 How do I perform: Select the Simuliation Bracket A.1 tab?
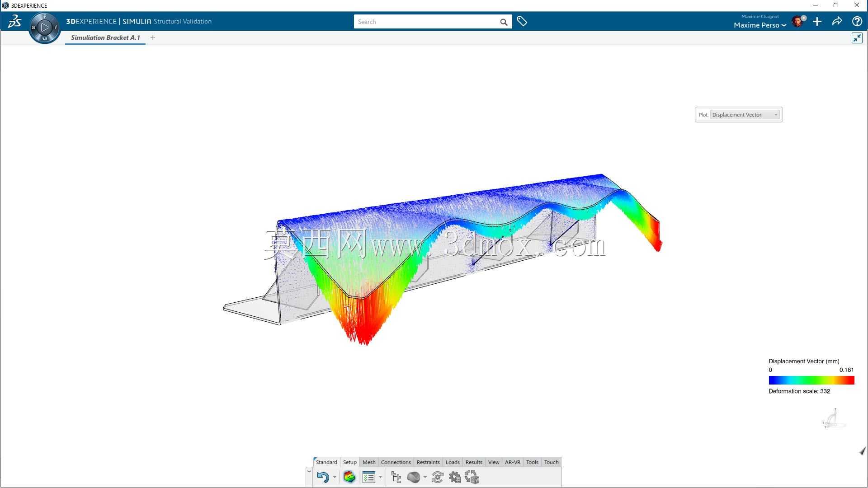pyautogui.click(x=105, y=38)
